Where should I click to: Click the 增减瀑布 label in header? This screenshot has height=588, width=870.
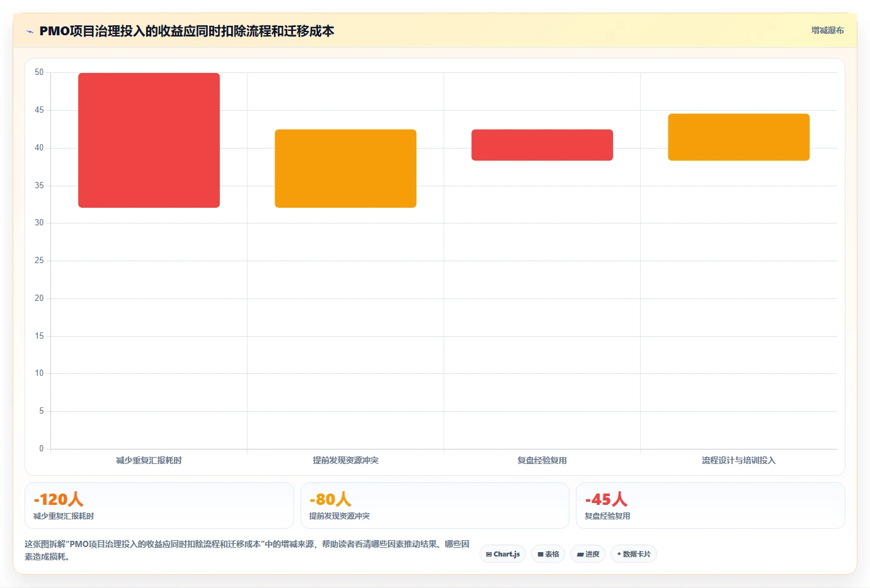coord(827,30)
